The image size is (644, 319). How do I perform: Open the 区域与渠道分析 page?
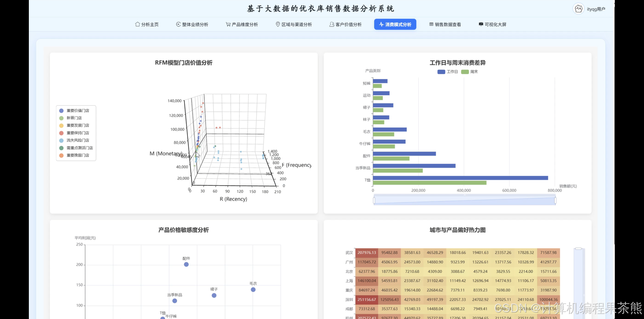point(294,24)
